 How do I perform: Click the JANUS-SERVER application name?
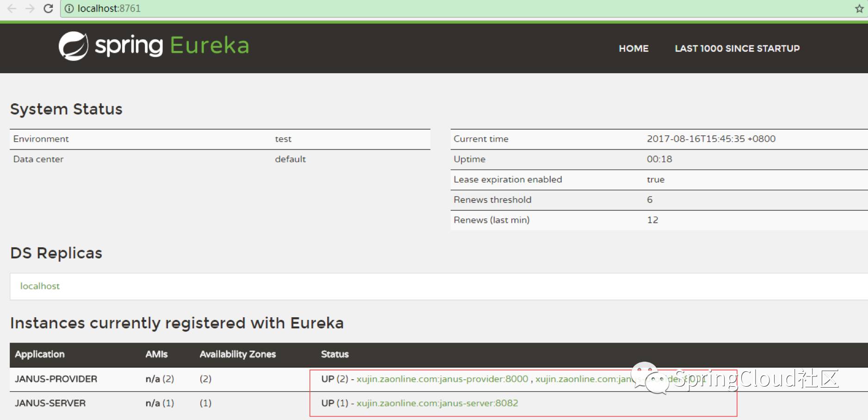50,403
